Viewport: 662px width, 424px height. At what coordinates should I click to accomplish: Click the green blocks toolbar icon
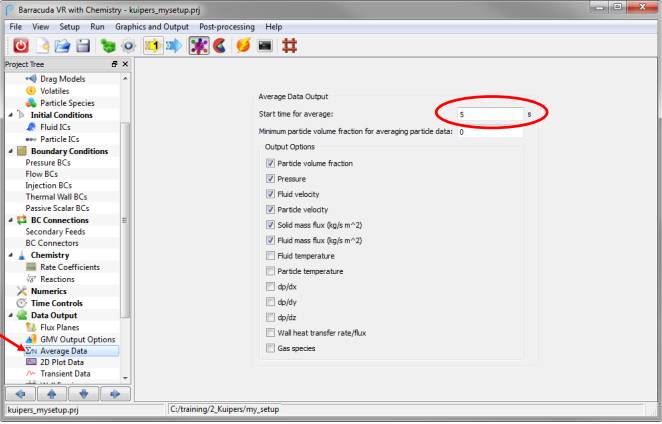[x=108, y=46]
